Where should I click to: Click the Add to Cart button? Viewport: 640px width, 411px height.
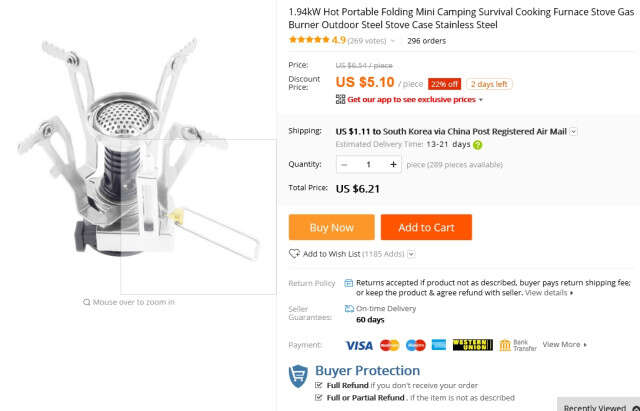pyautogui.click(x=426, y=227)
